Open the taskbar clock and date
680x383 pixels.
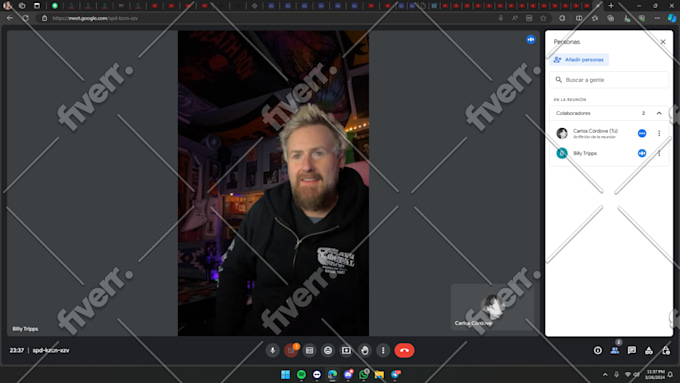pos(655,374)
